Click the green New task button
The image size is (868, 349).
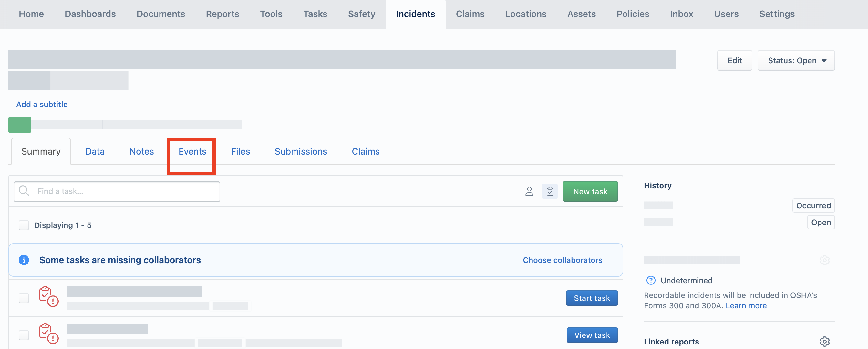(x=590, y=191)
